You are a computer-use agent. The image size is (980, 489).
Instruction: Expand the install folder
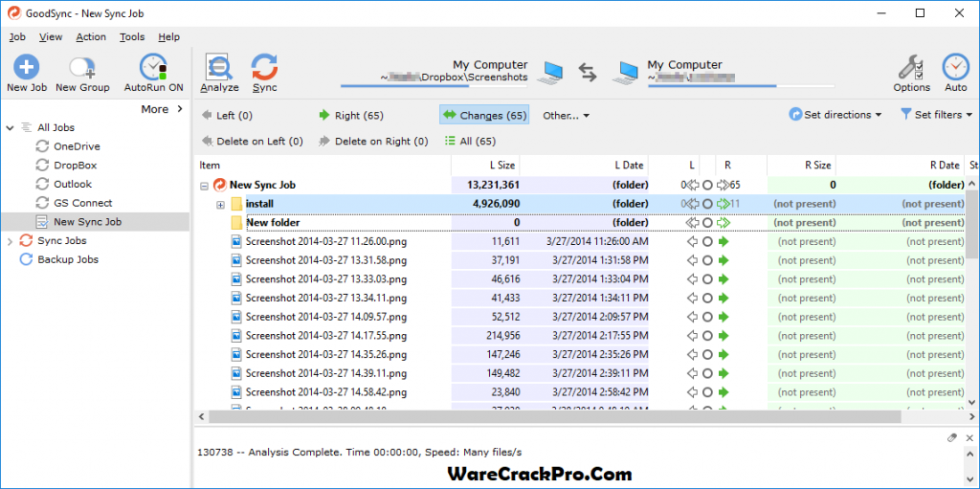[220, 205]
